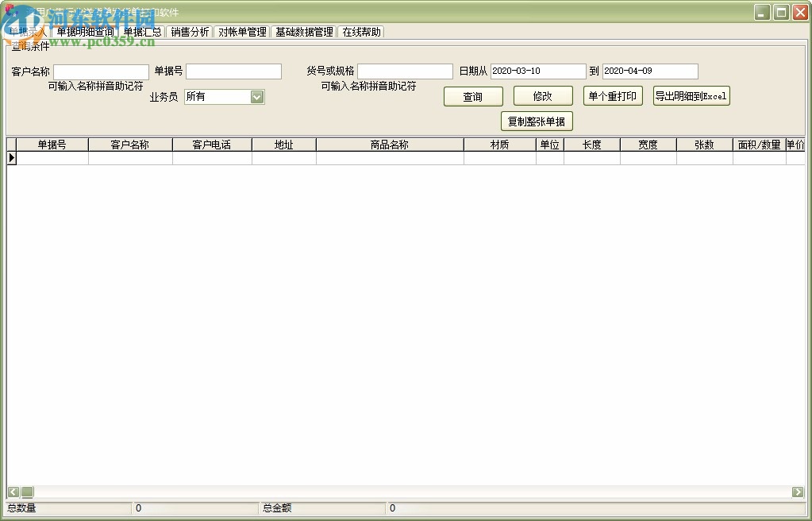Screen dimensions: 812x521
Task: Select the 对帐单管理 tab
Action: (242, 32)
